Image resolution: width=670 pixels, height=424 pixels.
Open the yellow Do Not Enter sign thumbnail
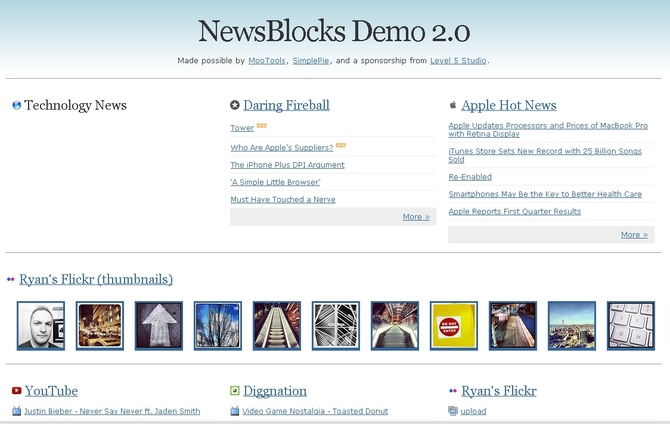pyautogui.click(x=454, y=326)
